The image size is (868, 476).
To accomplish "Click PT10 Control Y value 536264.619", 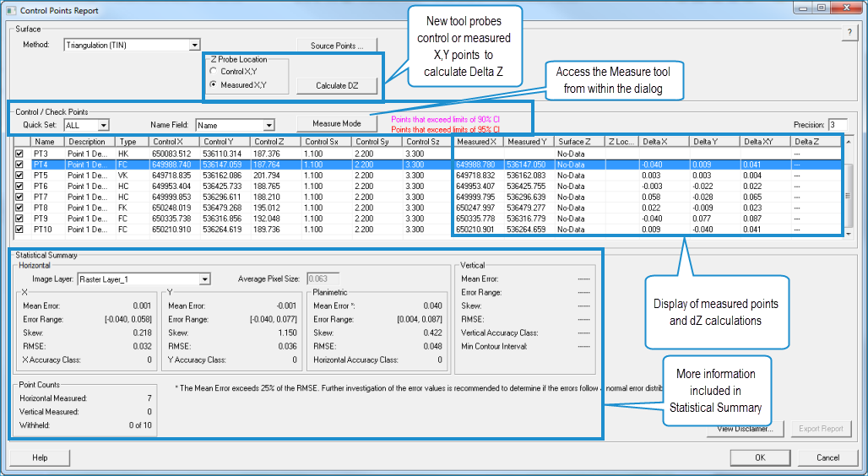I will coord(222,230).
